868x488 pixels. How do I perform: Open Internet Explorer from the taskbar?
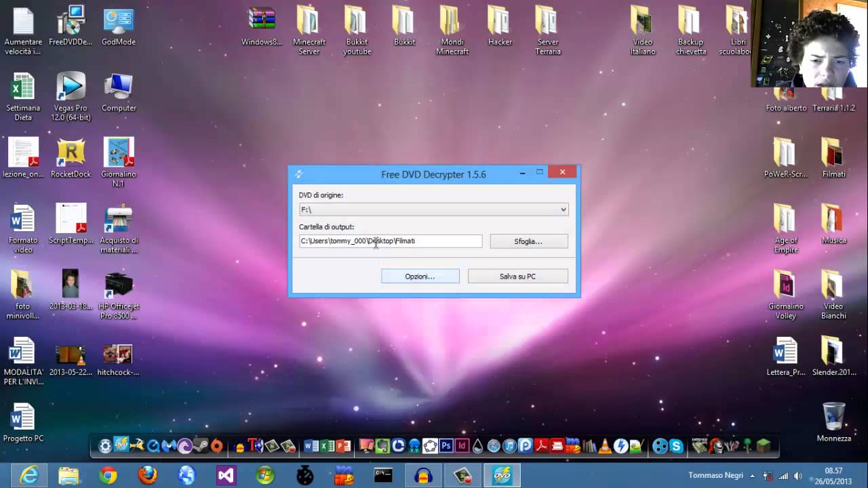click(x=29, y=475)
